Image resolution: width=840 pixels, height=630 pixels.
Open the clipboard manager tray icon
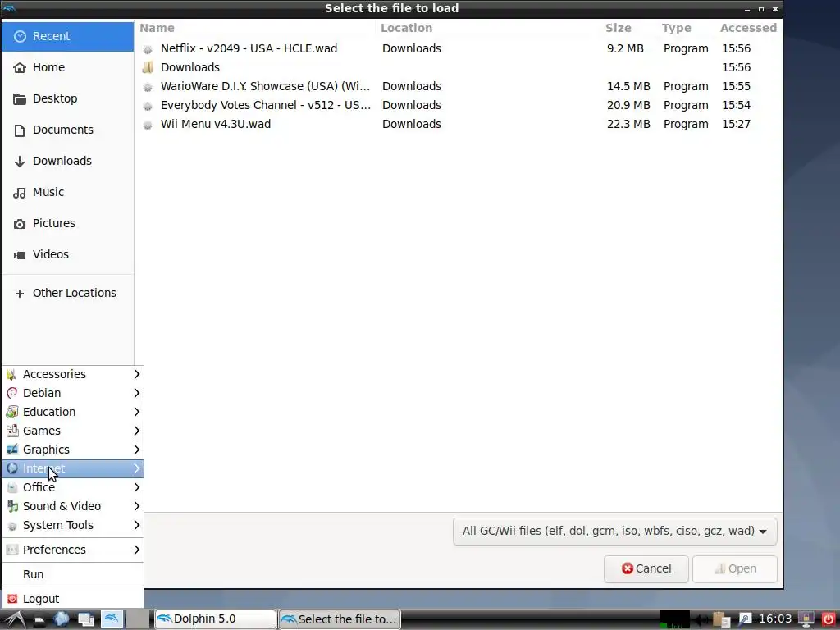(722, 620)
